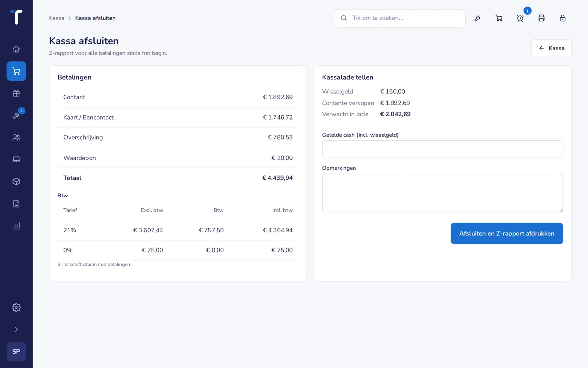This screenshot has height=368, width=588.
Task: Click into the Opmerkingen text area
Action: 442,193
